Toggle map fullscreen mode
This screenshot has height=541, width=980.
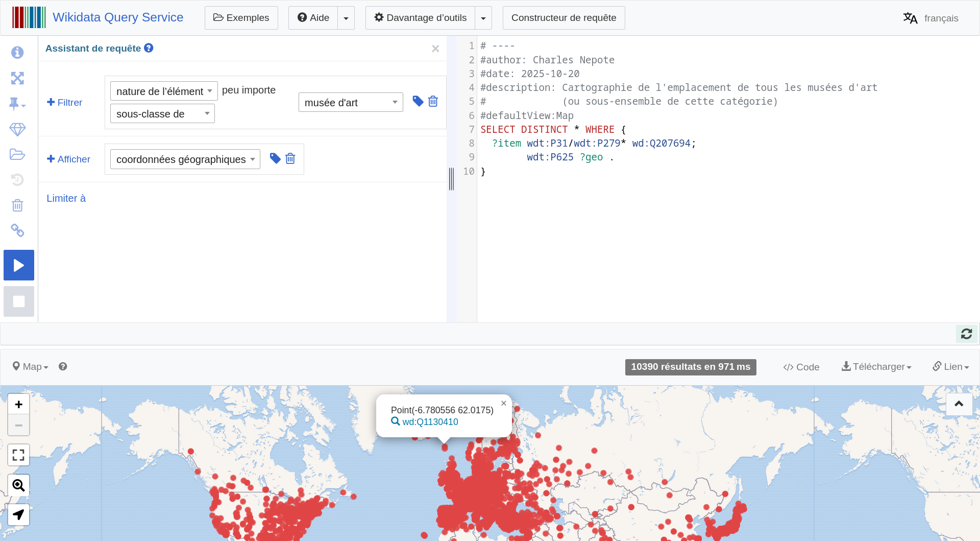pyautogui.click(x=19, y=455)
